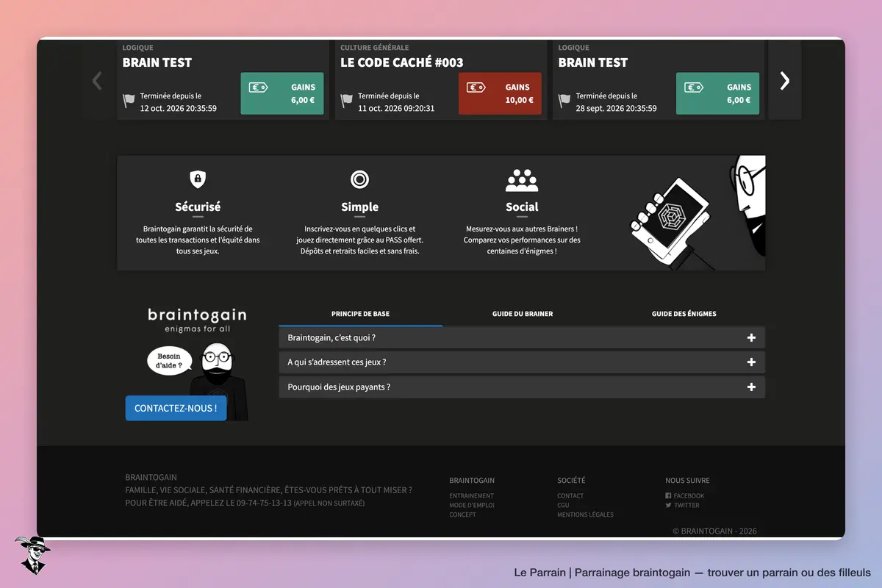Viewport: 882px width, 588px height.
Task: Open the Entrainement footer link
Action: pyautogui.click(x=472, y=496)
